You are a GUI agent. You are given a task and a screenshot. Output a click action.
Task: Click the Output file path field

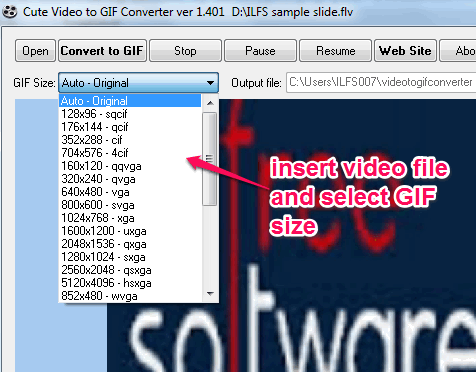[381, 82]
